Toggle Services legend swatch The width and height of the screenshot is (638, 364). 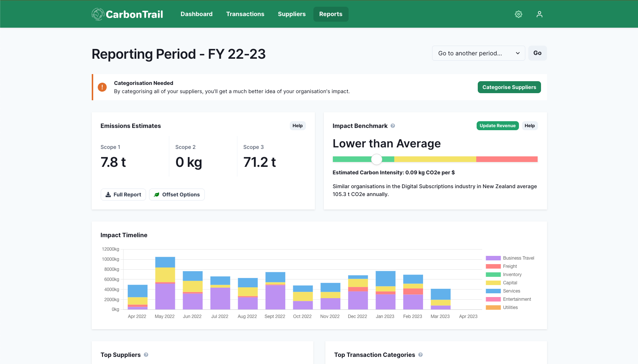tap(493, 291)
